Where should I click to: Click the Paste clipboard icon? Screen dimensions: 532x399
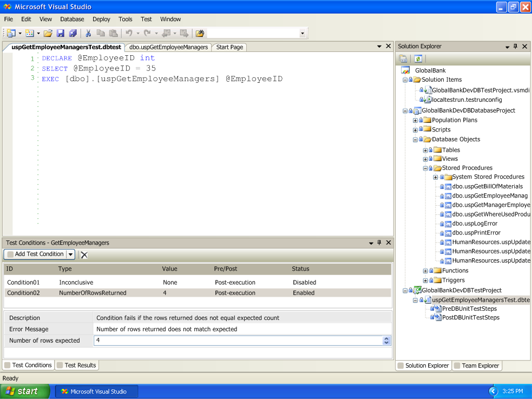point(113,33)
